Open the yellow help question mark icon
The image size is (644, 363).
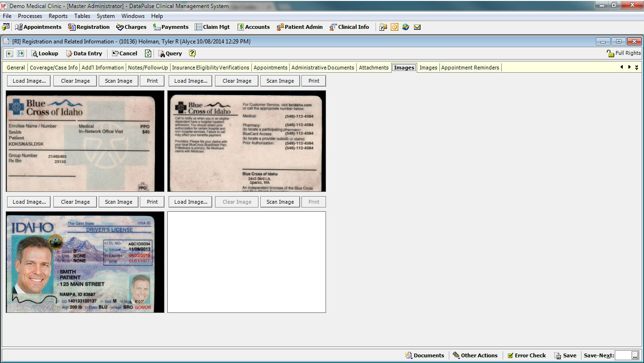pyautogui.click(x=192, y=53)
